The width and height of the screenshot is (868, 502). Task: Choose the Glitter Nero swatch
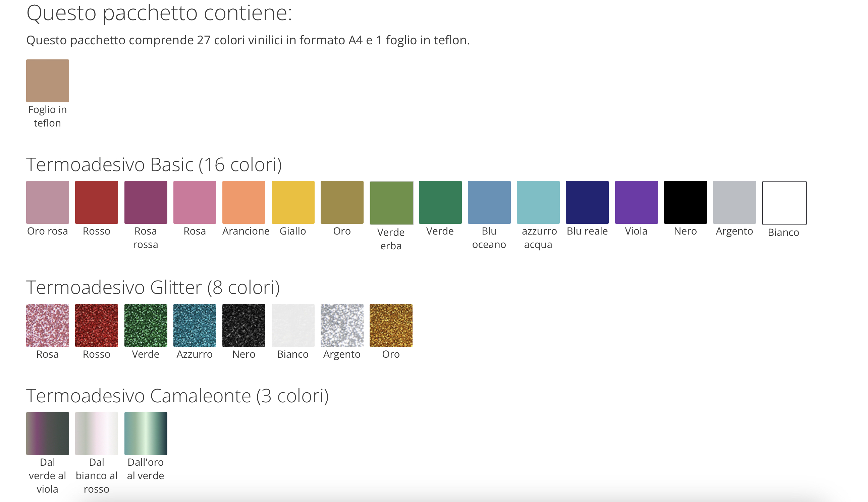tap(244, 325)
